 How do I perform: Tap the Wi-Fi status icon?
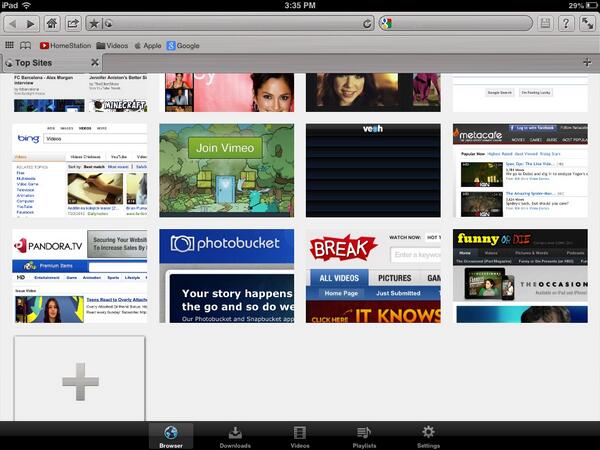[26, 5]
